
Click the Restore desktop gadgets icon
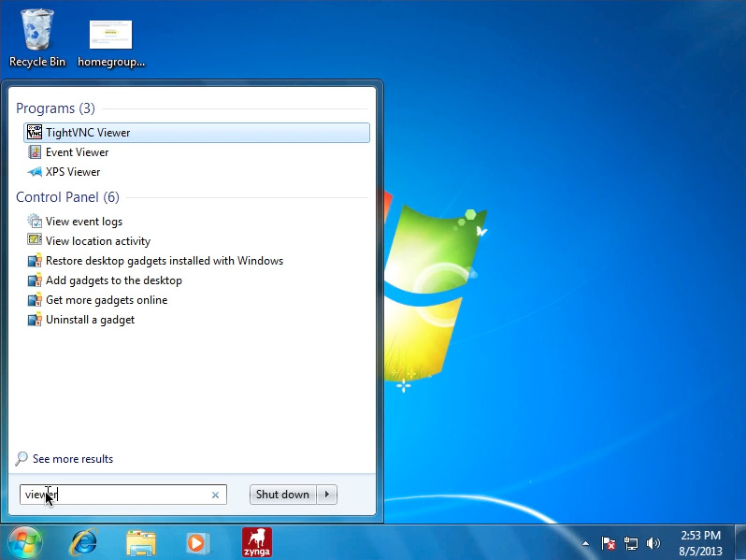(35, 260)
